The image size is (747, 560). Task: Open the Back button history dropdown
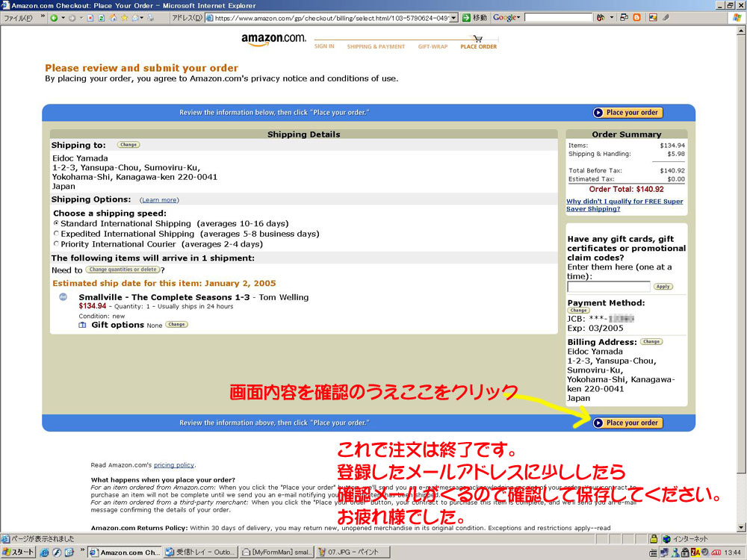[63, 18]
